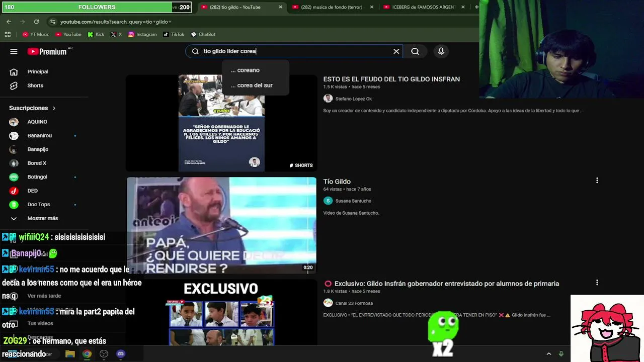Open Discord from the taskbar
This screenshot has height=362, width=644.
(121, 354)
